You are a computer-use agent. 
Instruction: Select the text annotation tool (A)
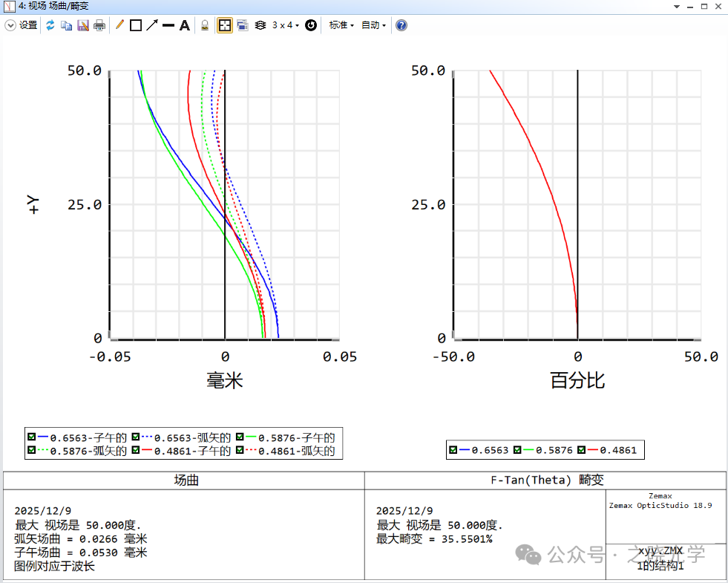pyautogui.click(x=185, y=25)
